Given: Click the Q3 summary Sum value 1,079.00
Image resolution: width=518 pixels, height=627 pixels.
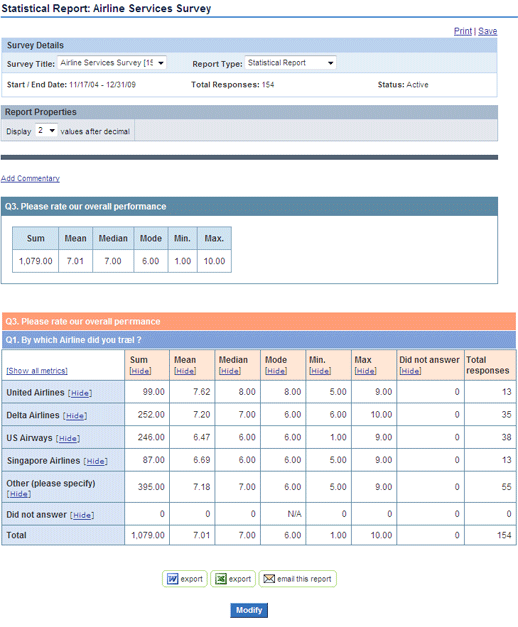Looking at the screenshot, I should pyautogui.click(x=36, y=261).
